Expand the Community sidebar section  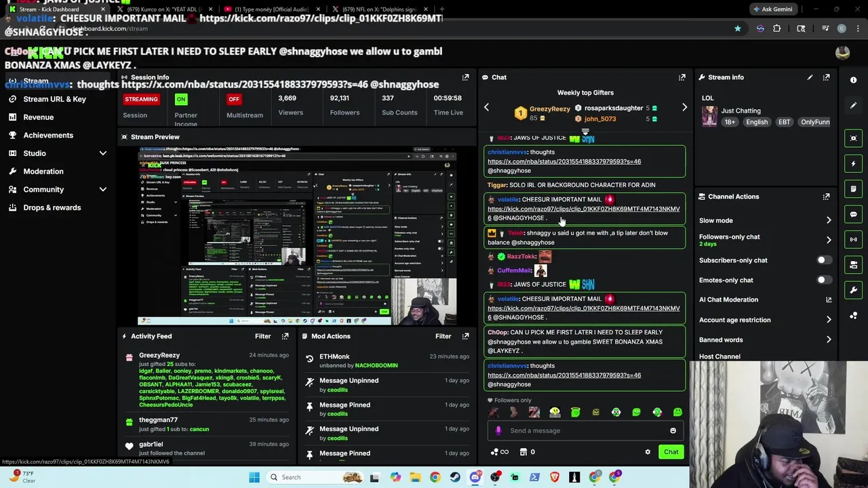point(103,190)
